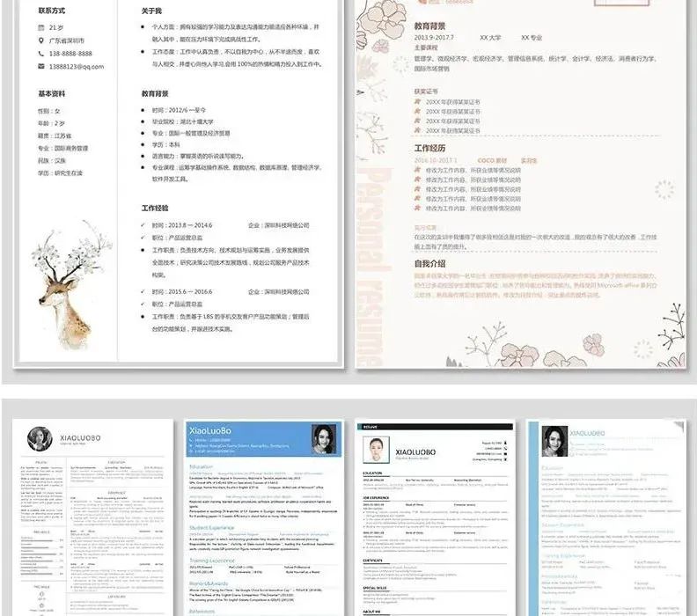Click the location pin icon beside 广东省深圳市
The height and width of the screenshot is (616, 697).
click(x=40, y=40)
